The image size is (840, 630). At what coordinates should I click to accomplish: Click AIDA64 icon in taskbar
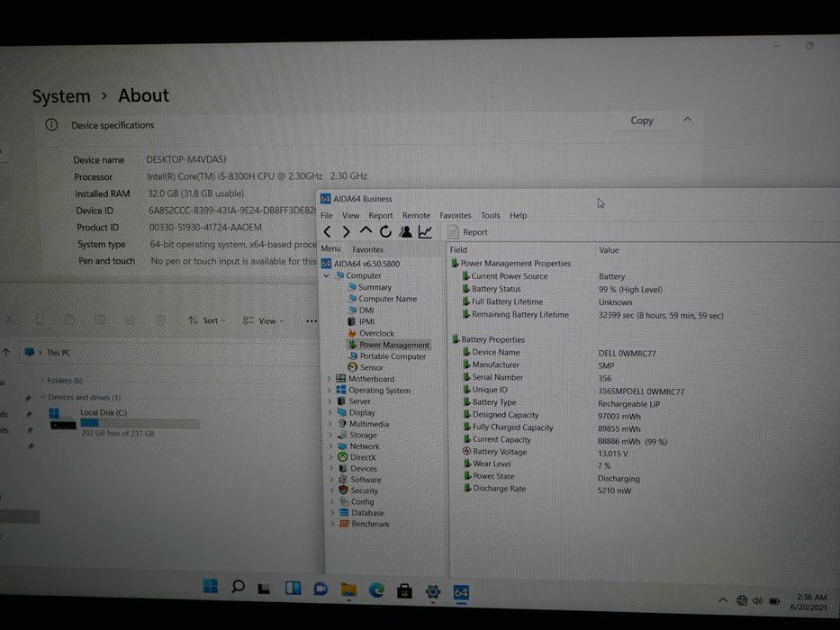[461, 592]
